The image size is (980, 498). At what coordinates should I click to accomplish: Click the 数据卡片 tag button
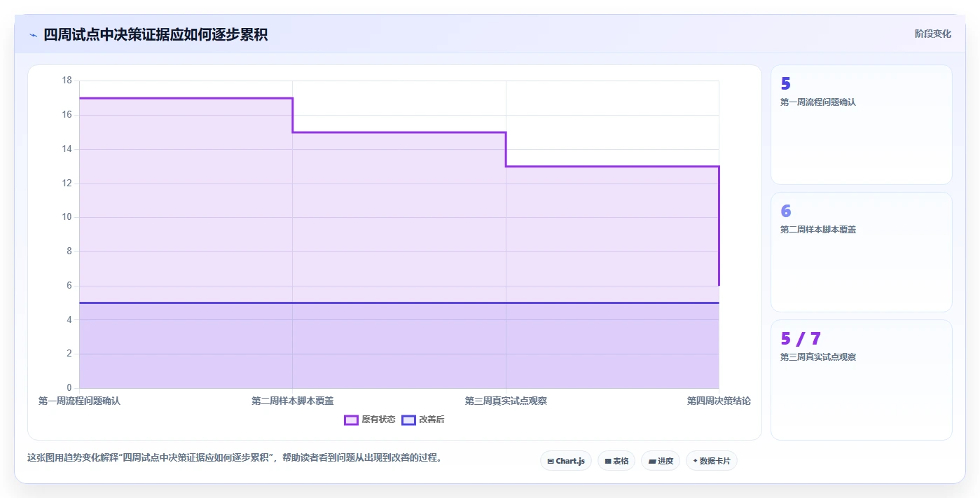point(712,461)
